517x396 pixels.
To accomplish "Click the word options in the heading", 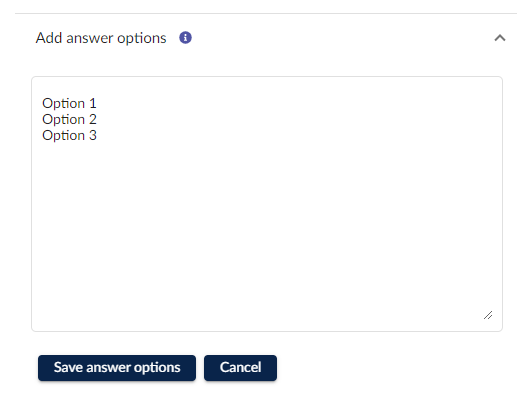I will point(142,39).
